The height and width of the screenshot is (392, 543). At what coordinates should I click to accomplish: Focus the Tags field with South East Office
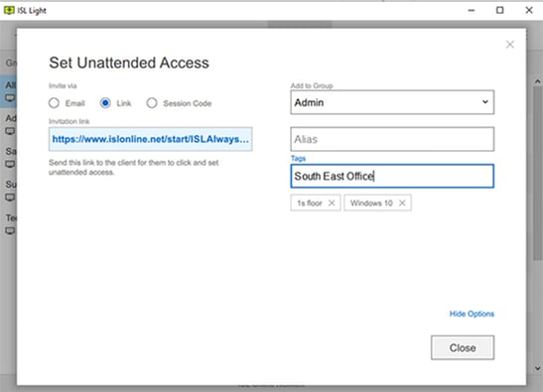coord(392,177)
